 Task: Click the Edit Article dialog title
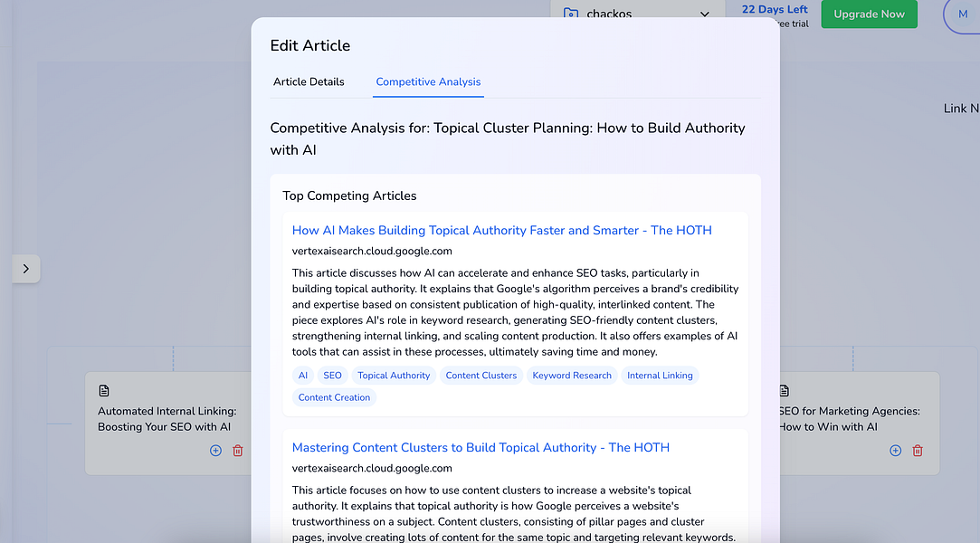pos(310,45)
